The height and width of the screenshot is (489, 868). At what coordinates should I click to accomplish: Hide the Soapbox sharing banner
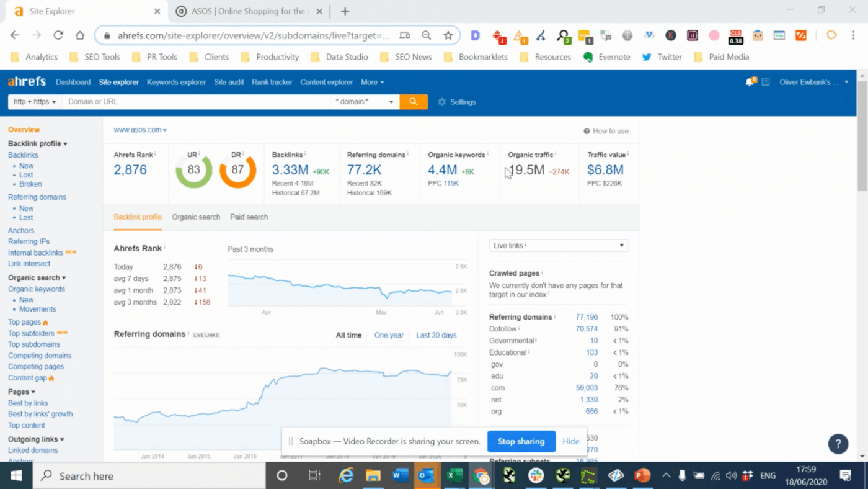pyautogui.click(x=571, y=442)
